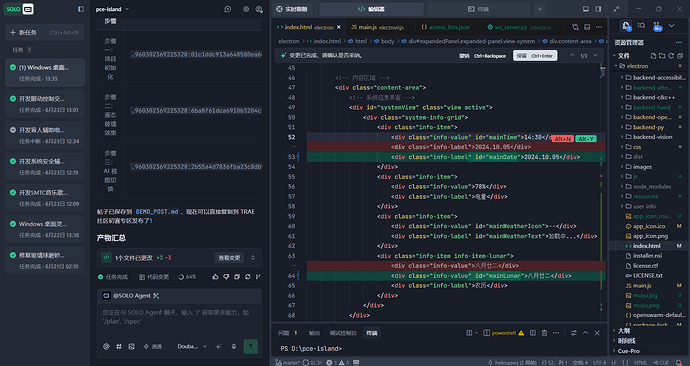
Task: Open the 问题 problems panel tab
Action: click(x=288, y=333)
